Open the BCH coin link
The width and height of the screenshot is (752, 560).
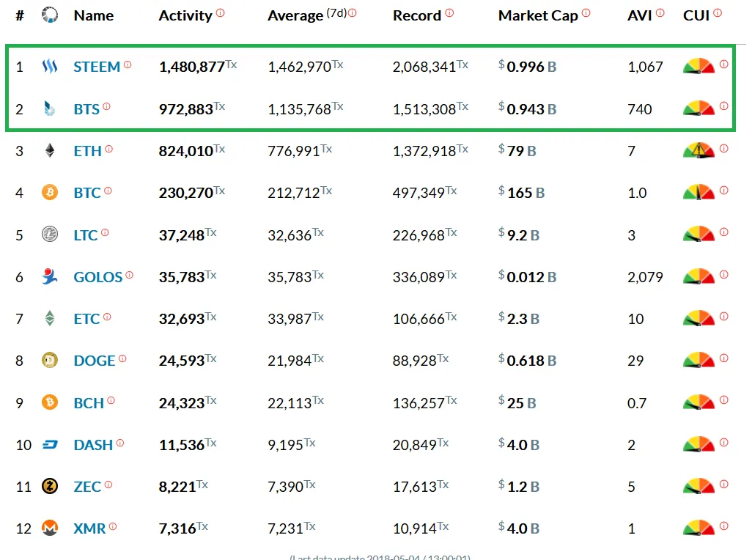89,403
